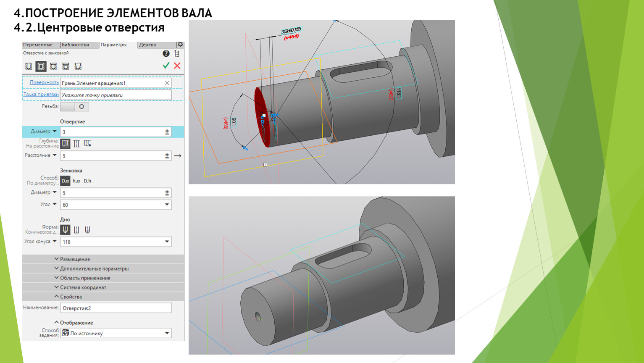The height and width of the screenshot is (363, 644).
Task: Click the Наименование field with Отверстие:2
Action: (x=116, y=308)
